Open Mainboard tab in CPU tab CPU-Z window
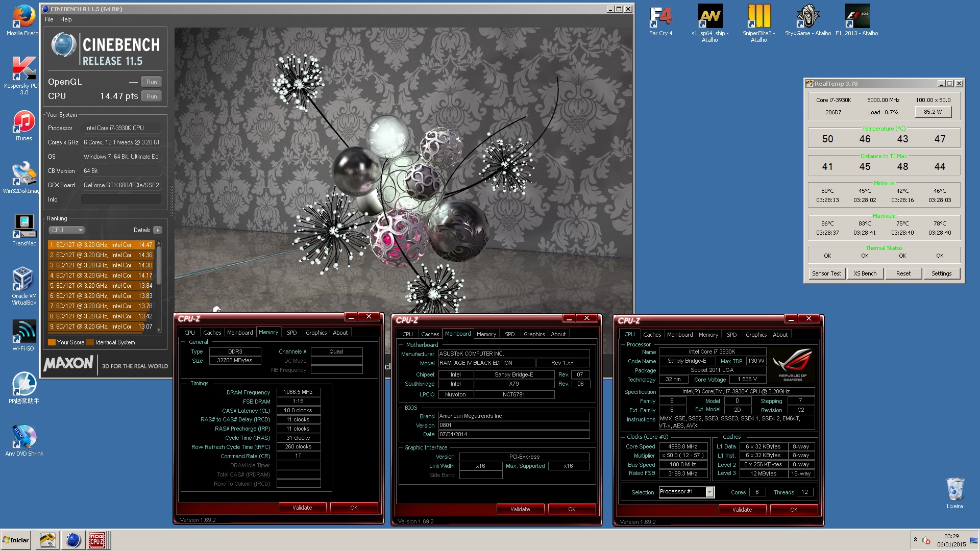980x551 pixels. coord(680,335)
